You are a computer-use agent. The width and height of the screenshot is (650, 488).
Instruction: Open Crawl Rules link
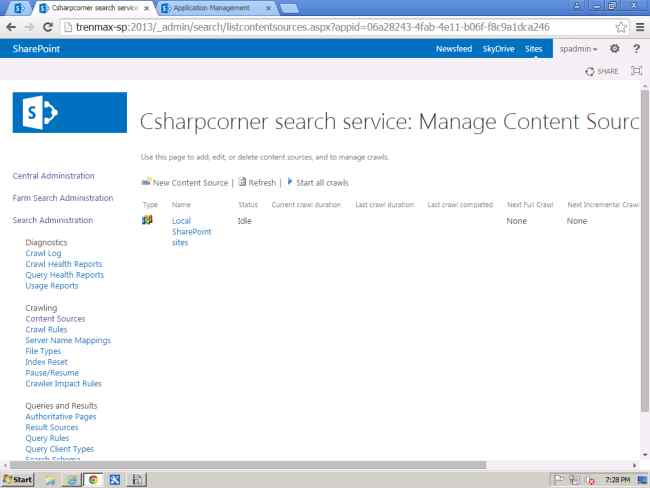tap(46, 329)
